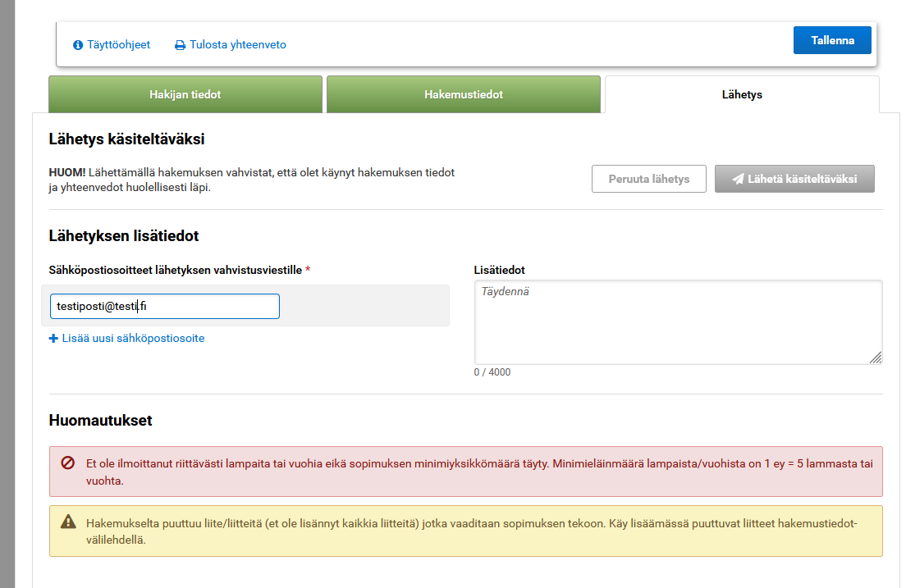Click Lisää uusi sähköpostiosoite link
Screen dimensions: 906x588
[x=133, y=338]
